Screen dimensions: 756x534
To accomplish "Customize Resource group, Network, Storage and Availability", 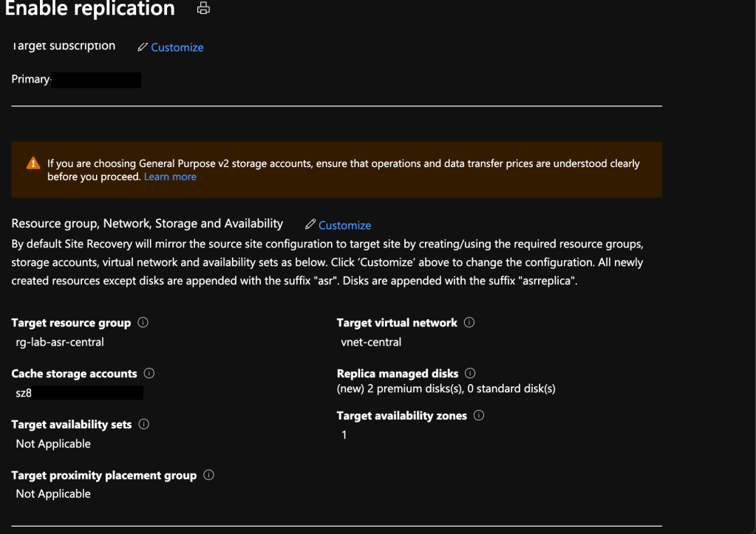I will click(344, 225).
